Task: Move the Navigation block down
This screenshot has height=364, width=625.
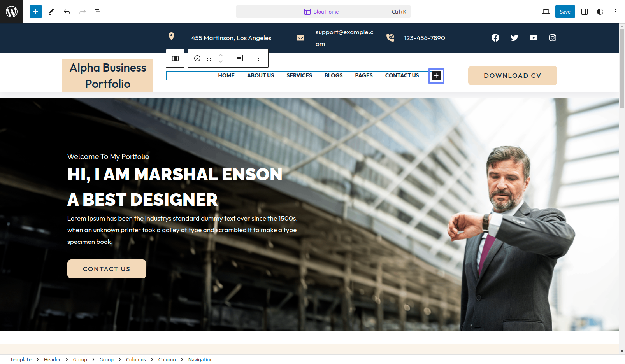Action: tap(221, 61)
